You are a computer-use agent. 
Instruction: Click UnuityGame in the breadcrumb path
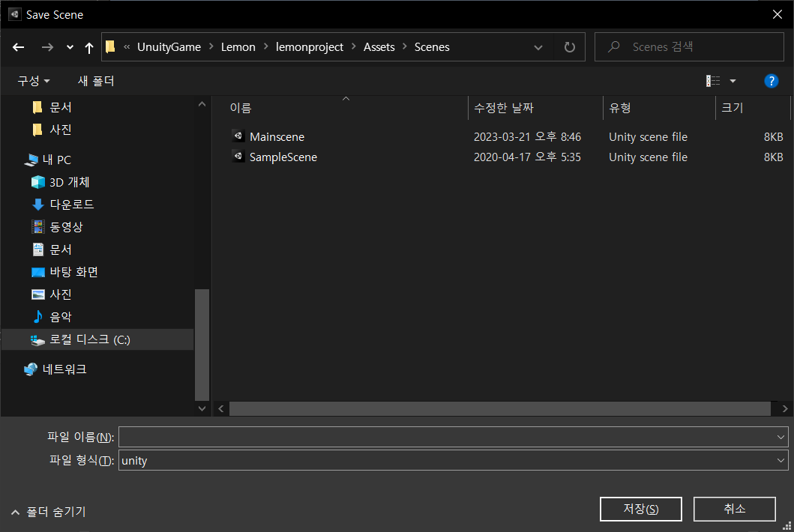click(x=169, y=47)
